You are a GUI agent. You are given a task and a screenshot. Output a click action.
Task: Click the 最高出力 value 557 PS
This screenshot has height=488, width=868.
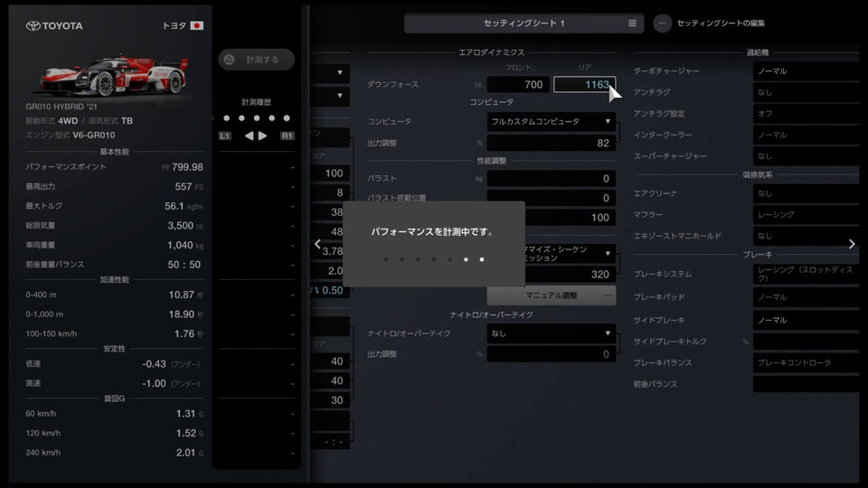click(x=189, y=187)
